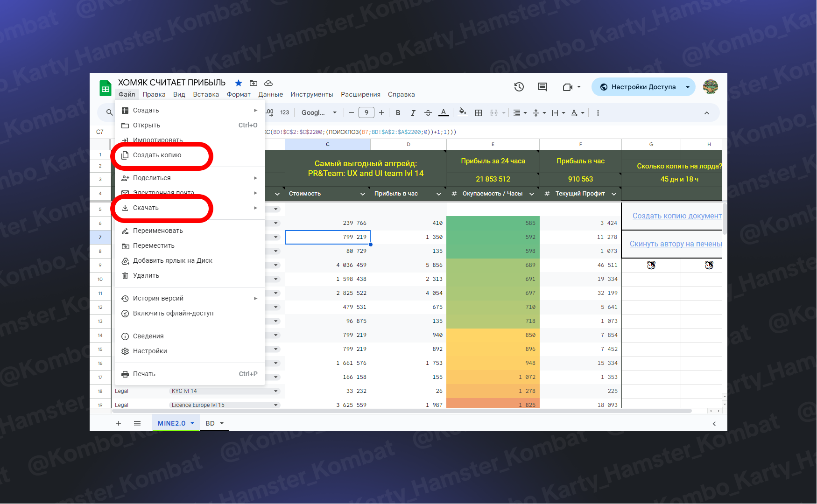
Task: Open the KYC lvl 14 cell dropdown
Action: 276,391
